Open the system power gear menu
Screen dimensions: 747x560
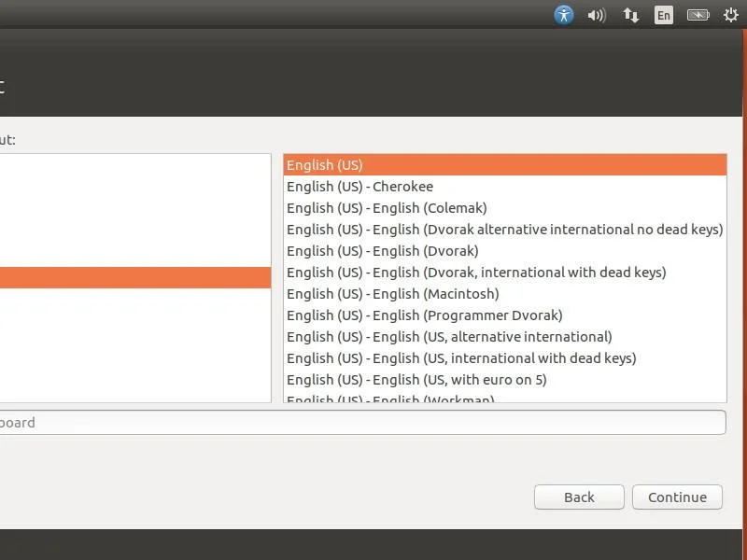coord(731,15)
